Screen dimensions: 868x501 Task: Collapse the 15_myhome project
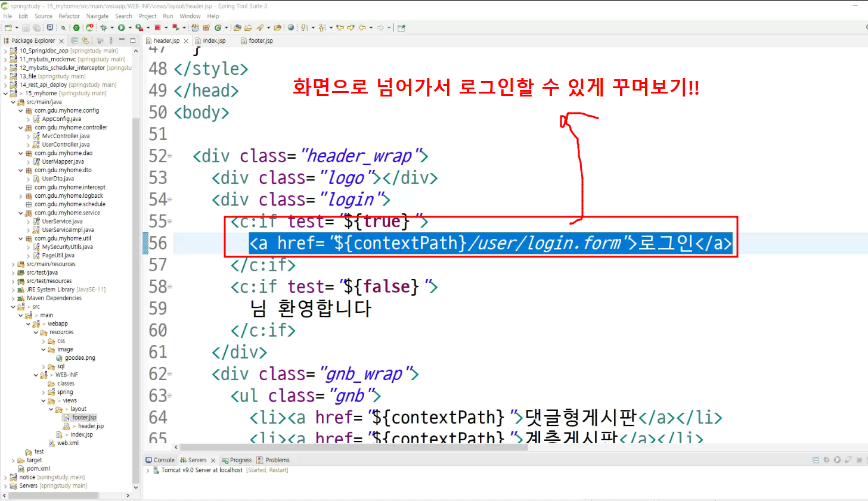pos(5,94)
